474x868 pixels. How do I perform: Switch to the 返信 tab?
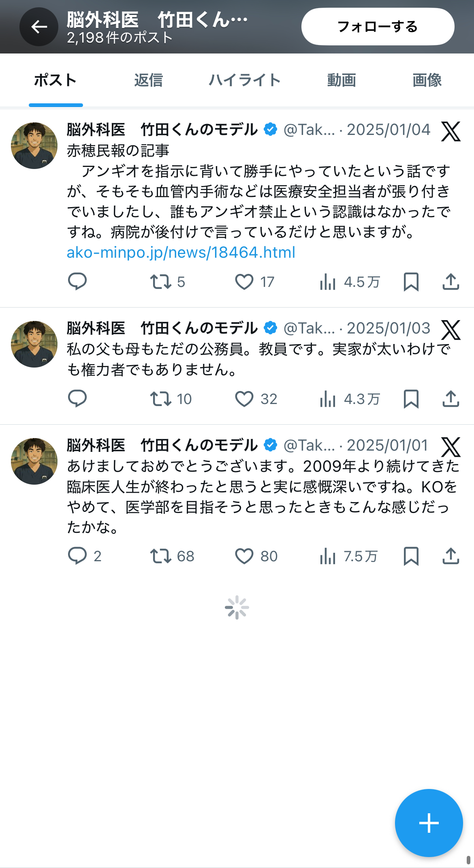[x=148, y=80]
